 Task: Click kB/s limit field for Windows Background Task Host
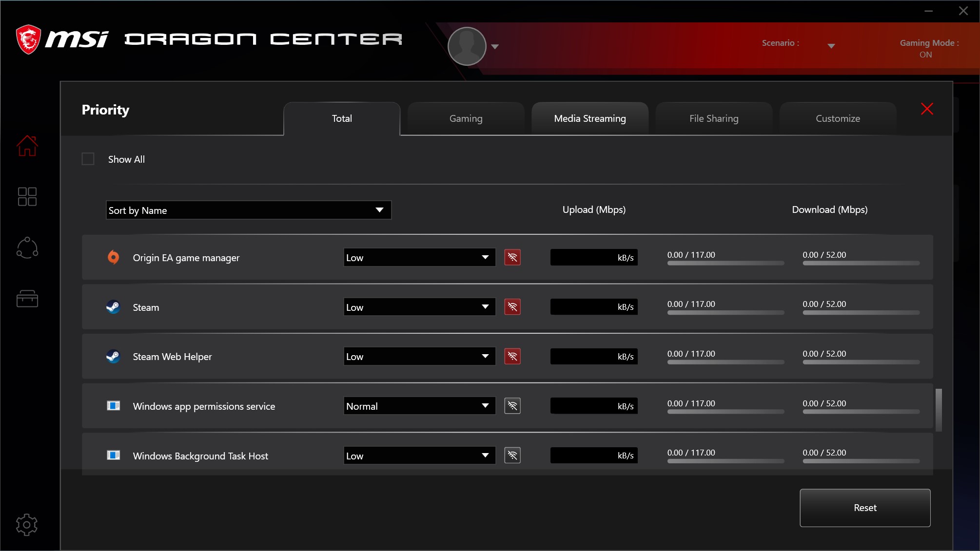pyautogui.click(x=594, y=455)
